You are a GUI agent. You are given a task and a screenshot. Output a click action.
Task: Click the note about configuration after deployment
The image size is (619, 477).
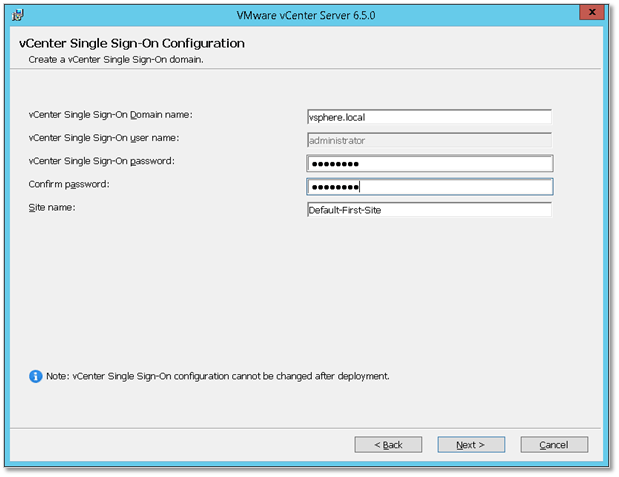[218, 376]
